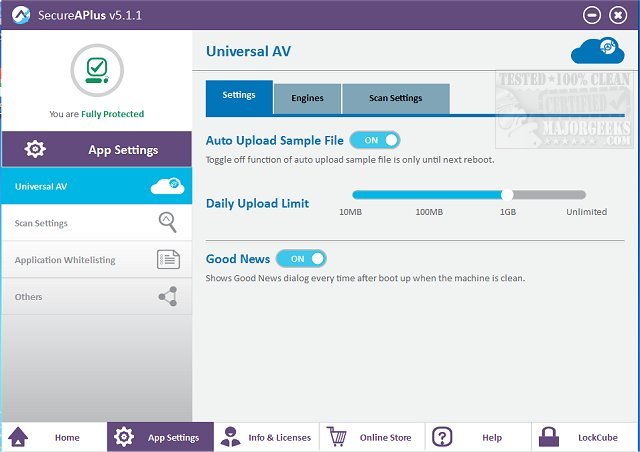The width and height of the screenshot is (640, 452).
Task: Click the Universal AV page heading
Action: pos(248,51)
